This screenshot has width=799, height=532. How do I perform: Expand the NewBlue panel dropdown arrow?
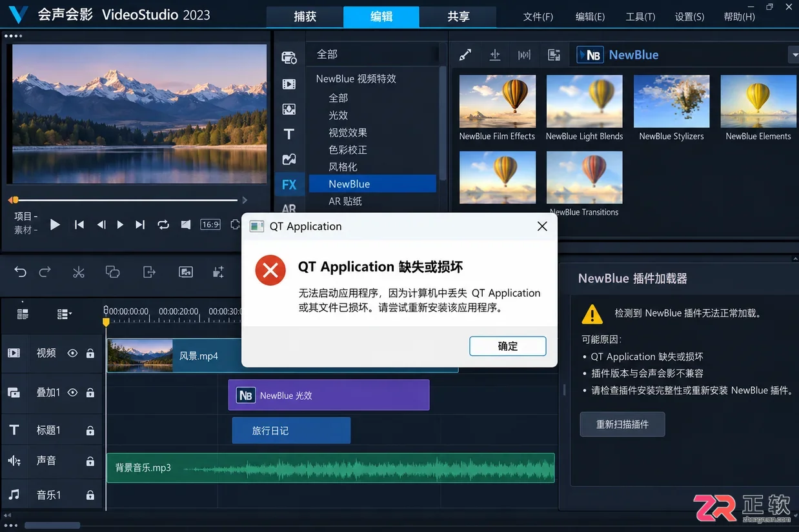pyautogui.click(x=793, y=55)
